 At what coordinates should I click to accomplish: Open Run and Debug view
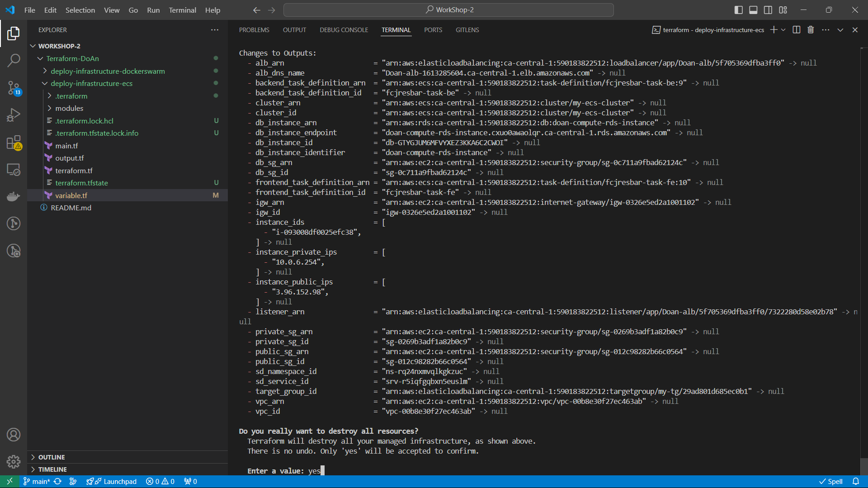click(x=14, y=115)
